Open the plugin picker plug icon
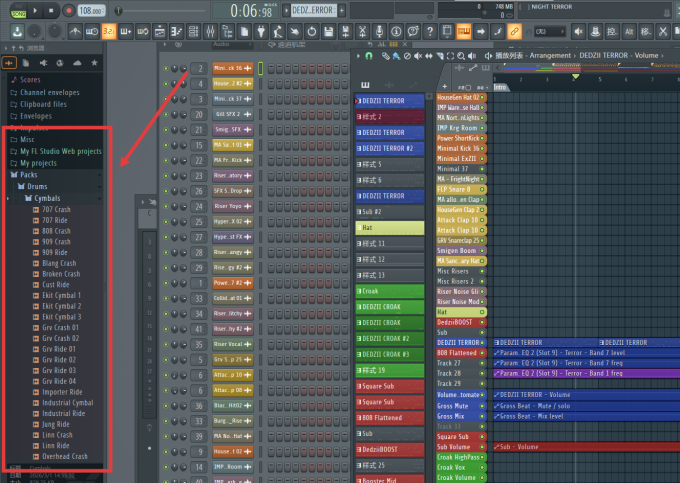The width and height of the screenshot is (680, 483). click(x=261, y=31)
